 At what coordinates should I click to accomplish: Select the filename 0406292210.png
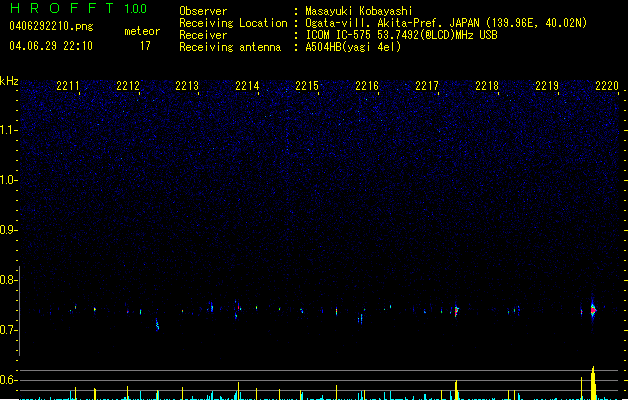pos(51,26)
